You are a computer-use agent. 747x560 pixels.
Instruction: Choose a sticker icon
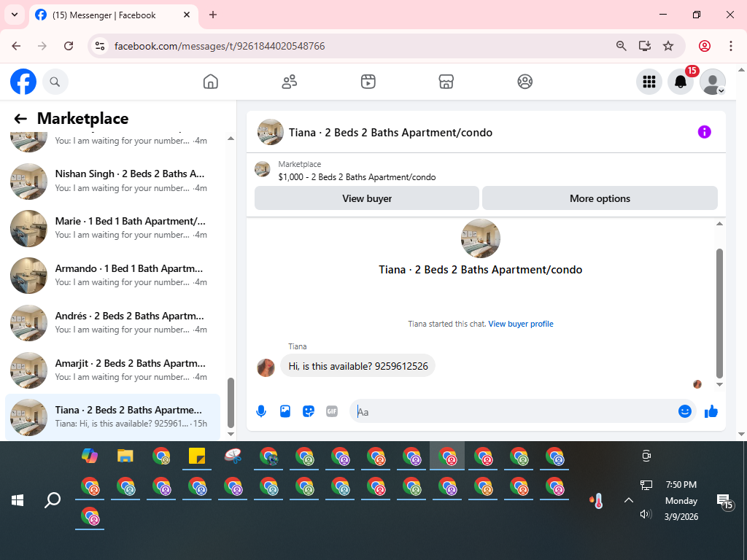pyautogui.click(x=309, y=411)
